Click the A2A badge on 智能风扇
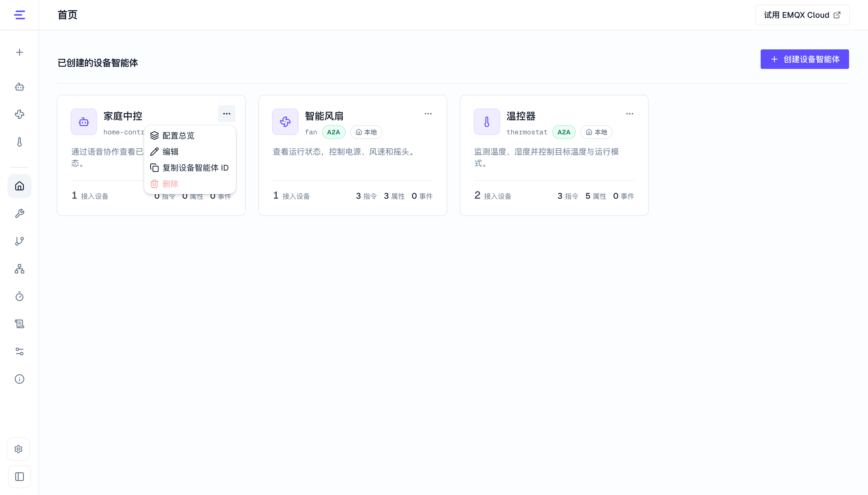The width and height of the screenshot is (868, 495). pos(334,132)
